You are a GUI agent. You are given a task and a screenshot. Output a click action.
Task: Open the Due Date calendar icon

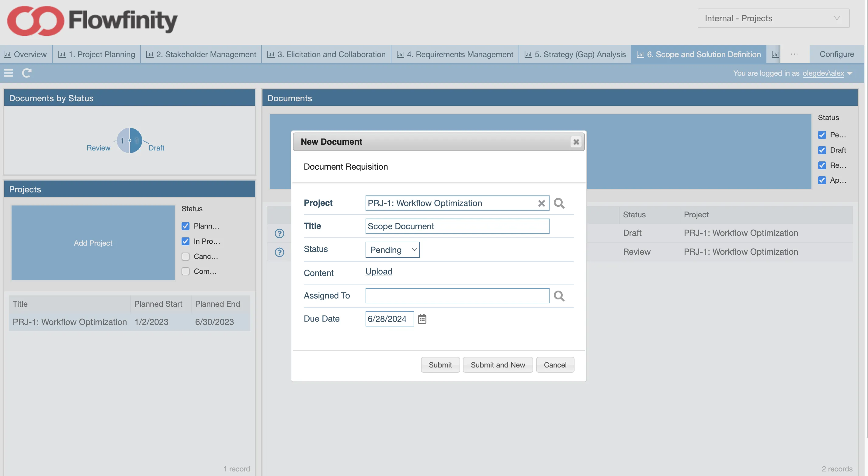[422, 319]
